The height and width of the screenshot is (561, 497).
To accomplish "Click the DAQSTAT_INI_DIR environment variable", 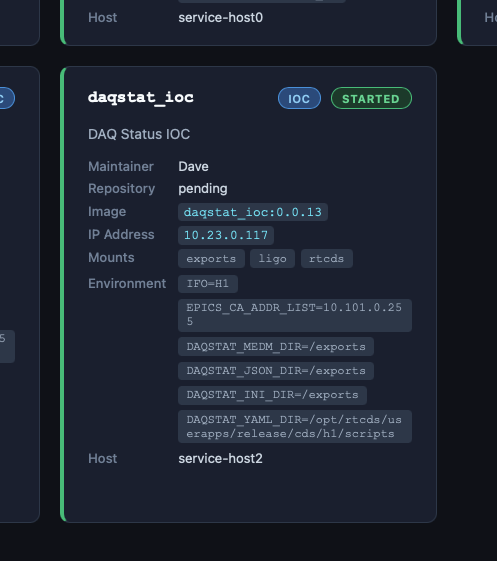I will point(272,395).
